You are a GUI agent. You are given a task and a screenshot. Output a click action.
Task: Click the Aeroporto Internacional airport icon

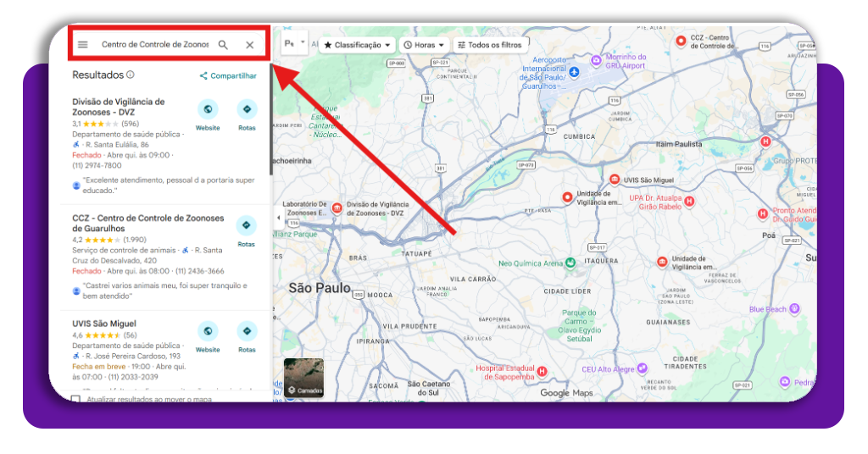[574, 72]
